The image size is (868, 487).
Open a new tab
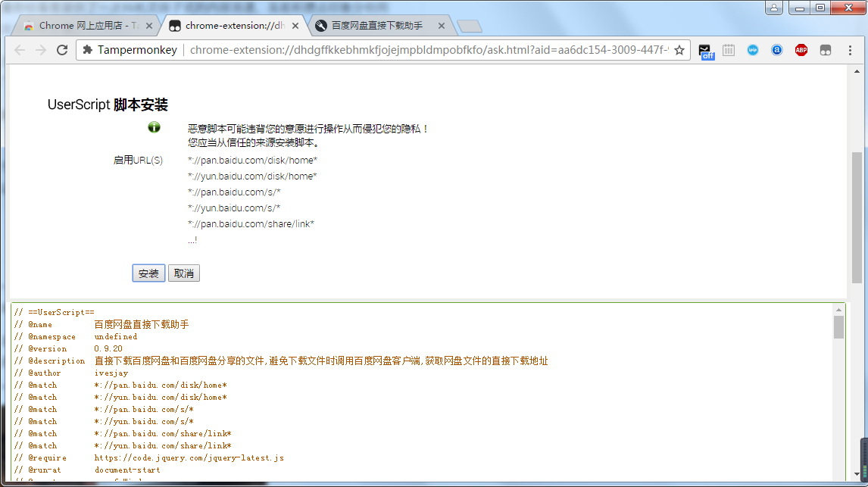coord(470,26)
